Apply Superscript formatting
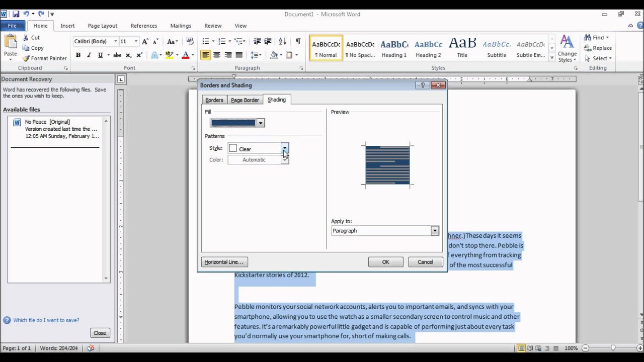The width and height of the screenshot is (644, 362). [139, 55]
